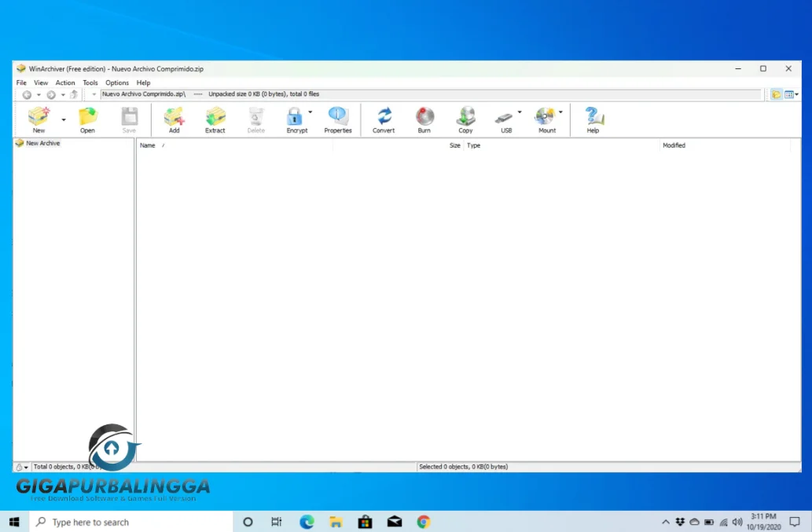Burn the archive using the Burn icon
This screenshot has height=532, width=812.
[x=424, y=118]
